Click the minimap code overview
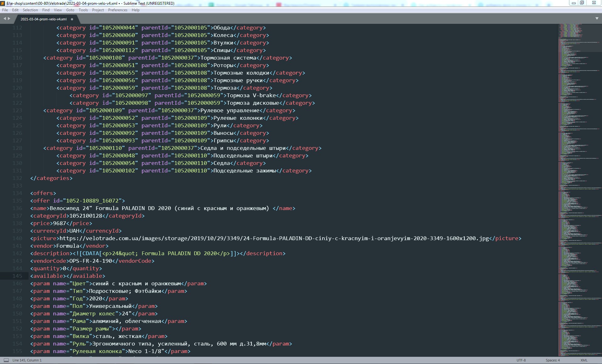Screen dimensions: 602x364 [x=580, y=190]
